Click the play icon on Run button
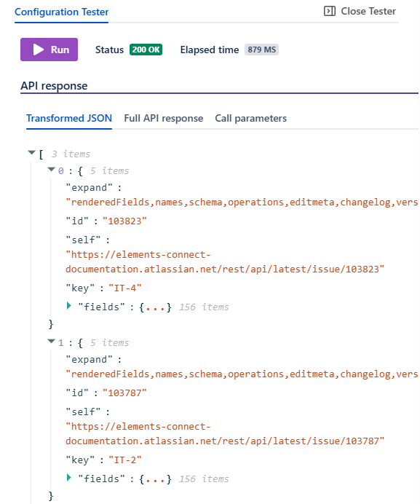420x504 pixels. [39, 50]
